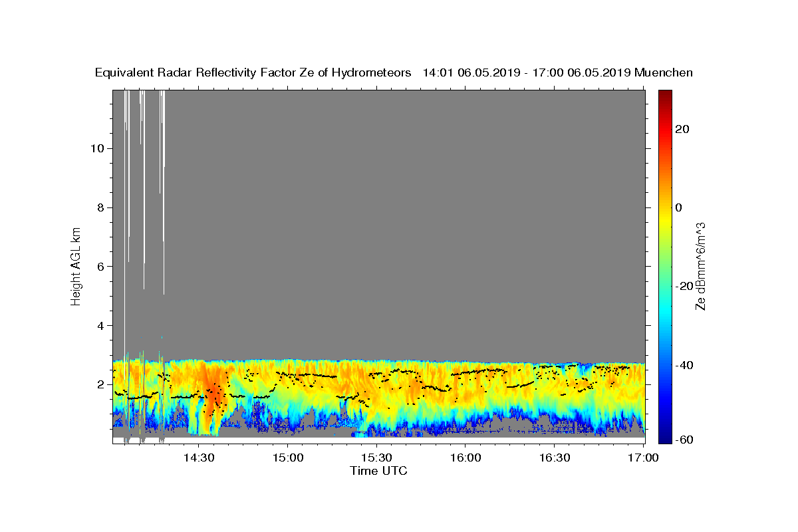Click the colorbar tick label 20
Screen dimensions: 798x532
[682, 129]
